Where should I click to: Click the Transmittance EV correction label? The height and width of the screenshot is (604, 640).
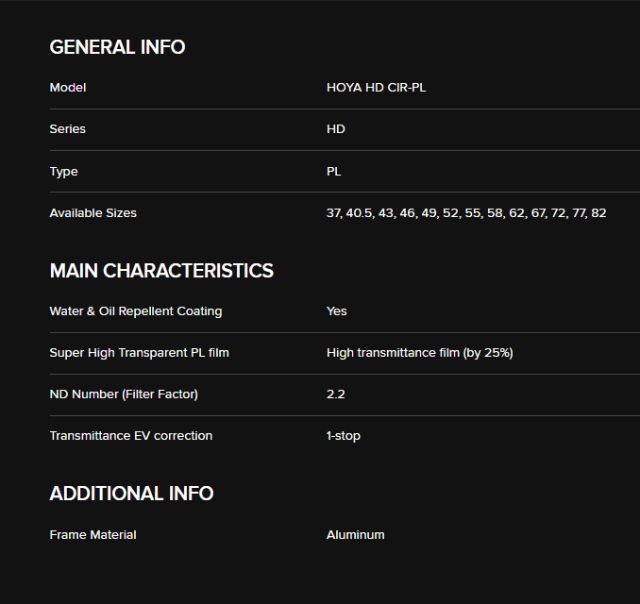tap(131, 436)
